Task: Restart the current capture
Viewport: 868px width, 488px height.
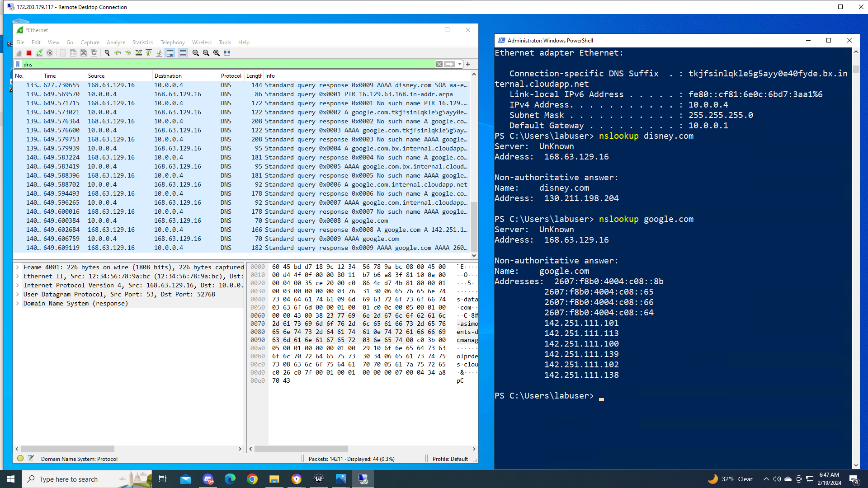Action: click(x=39, y=53)
